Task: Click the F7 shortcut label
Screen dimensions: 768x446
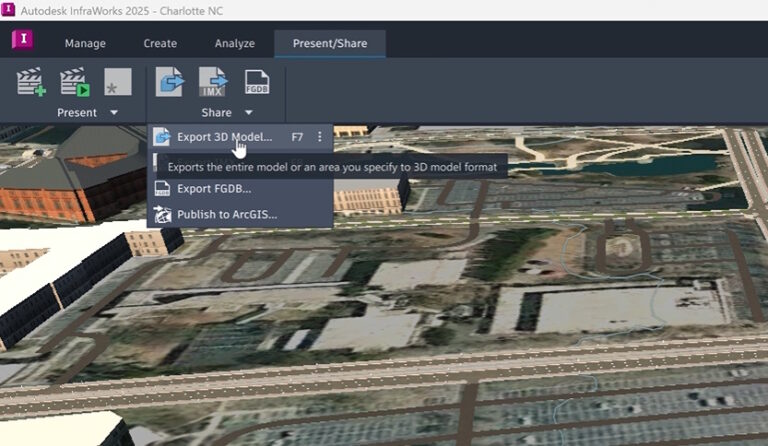Action: (297, 137)
